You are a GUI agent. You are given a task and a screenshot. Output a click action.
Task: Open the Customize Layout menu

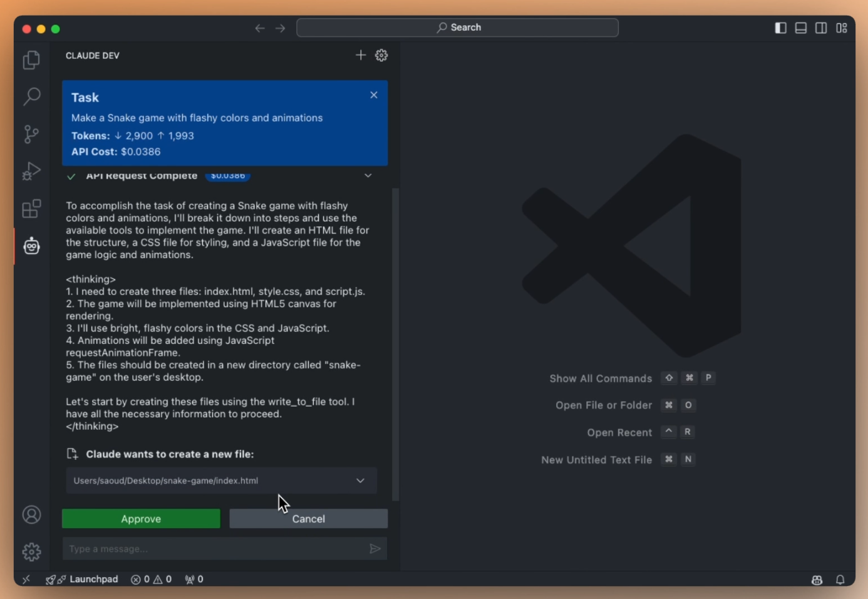click(842, 28)
